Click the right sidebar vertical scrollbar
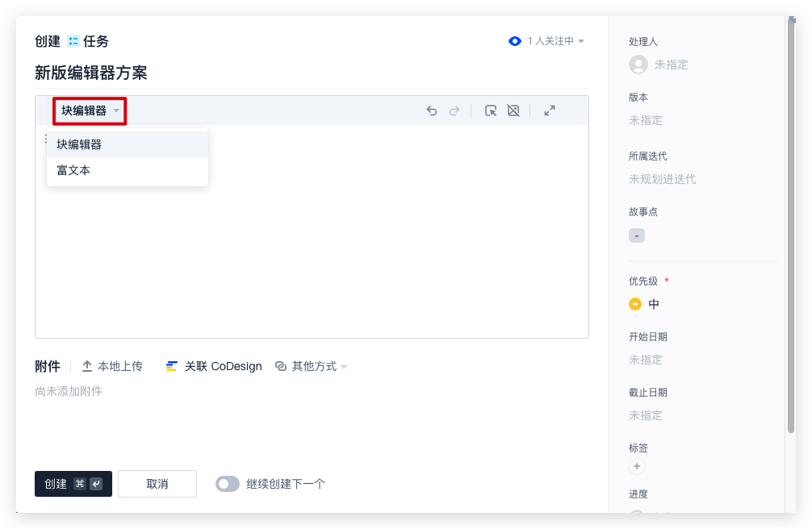Viewport: 812px width, 529px height. click(791, 226)
